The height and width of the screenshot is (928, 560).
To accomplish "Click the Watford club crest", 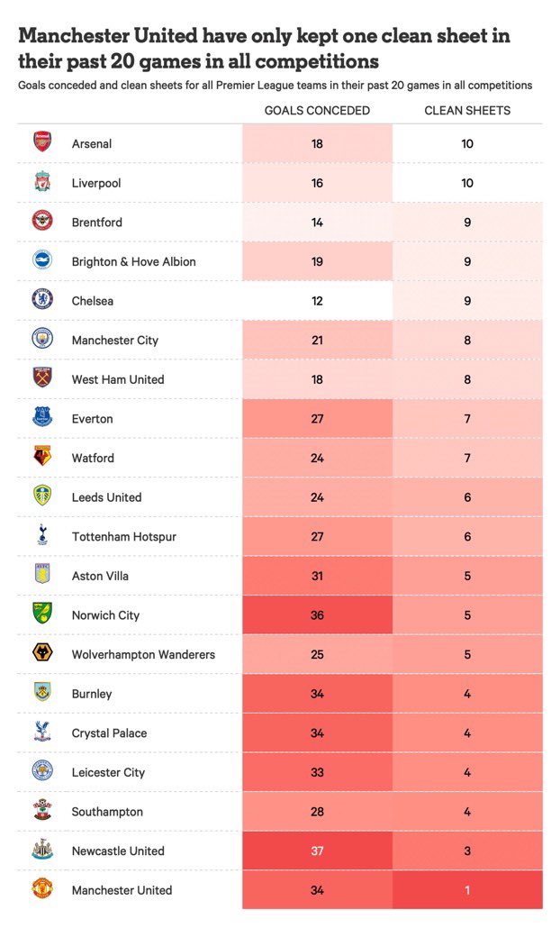I will pyautogui.click(x=42, y=458).
